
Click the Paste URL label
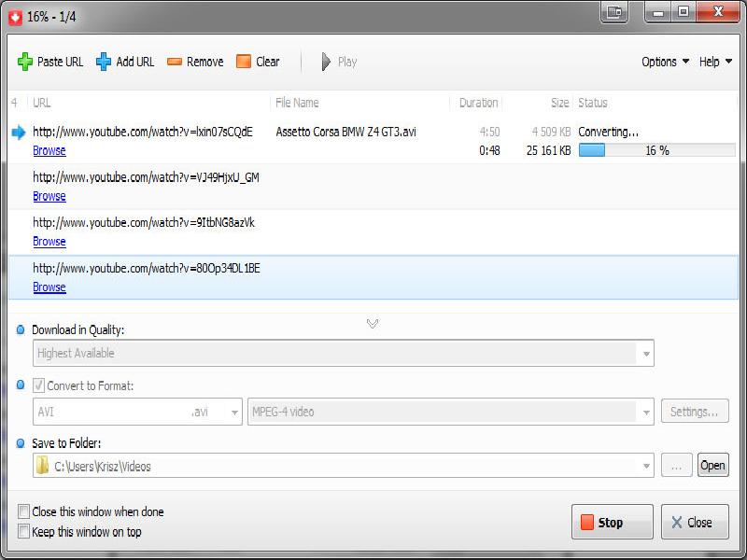pyautogui.click(x=60, y=62)
